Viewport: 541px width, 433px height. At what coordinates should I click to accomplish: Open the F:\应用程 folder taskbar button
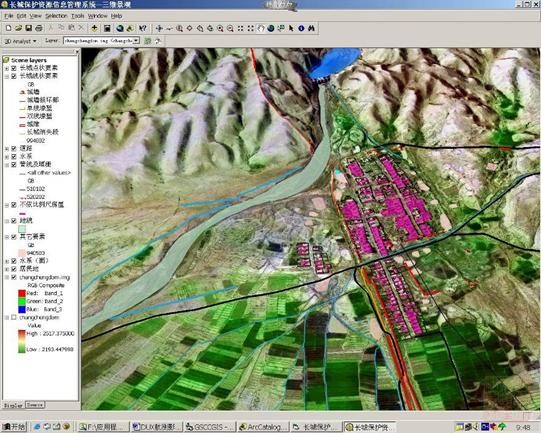click(x=103, y=427)
